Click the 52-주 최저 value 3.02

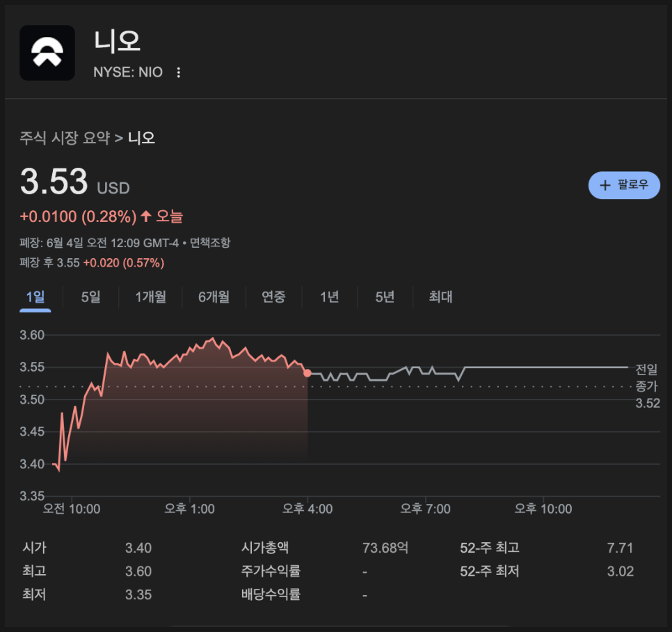(x=620, y=571)
